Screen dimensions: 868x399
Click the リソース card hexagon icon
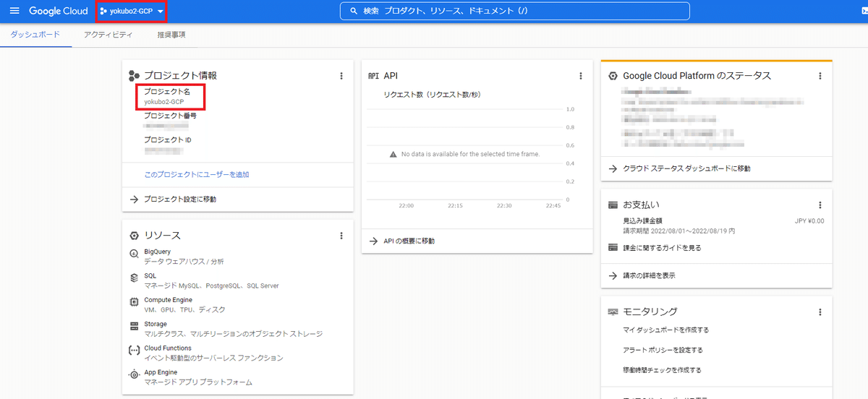[134, 236]
